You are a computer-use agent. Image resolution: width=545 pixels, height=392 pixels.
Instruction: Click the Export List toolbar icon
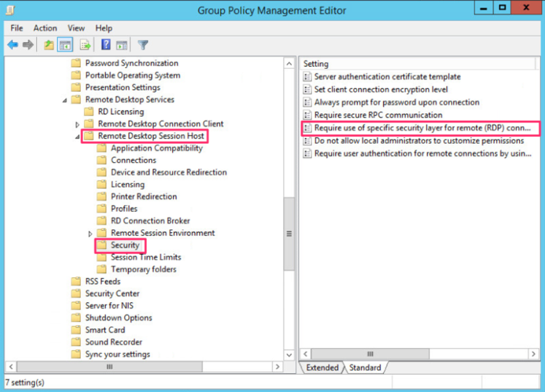pyautogui.click(x=85, y=45)
